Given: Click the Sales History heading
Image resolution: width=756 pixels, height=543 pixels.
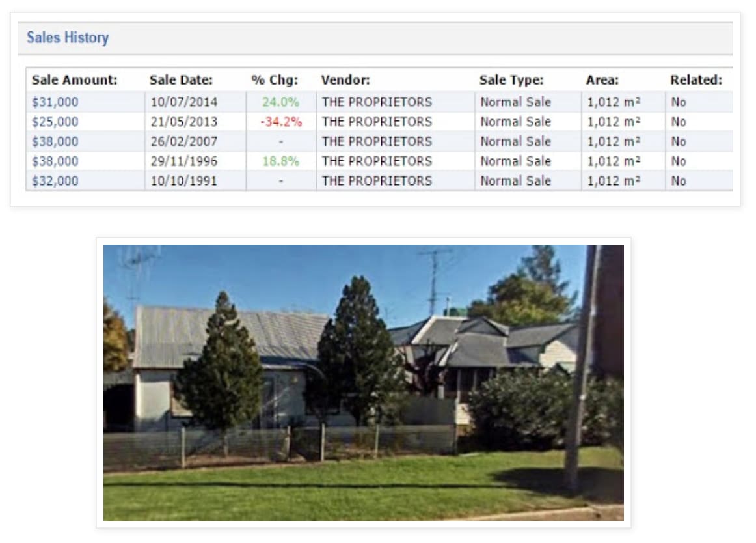Looking at the screenshot, I should (68, 38).
